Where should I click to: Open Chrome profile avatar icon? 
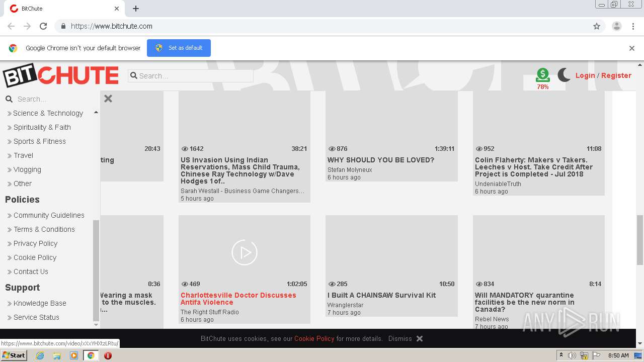[x=617, y=26]
